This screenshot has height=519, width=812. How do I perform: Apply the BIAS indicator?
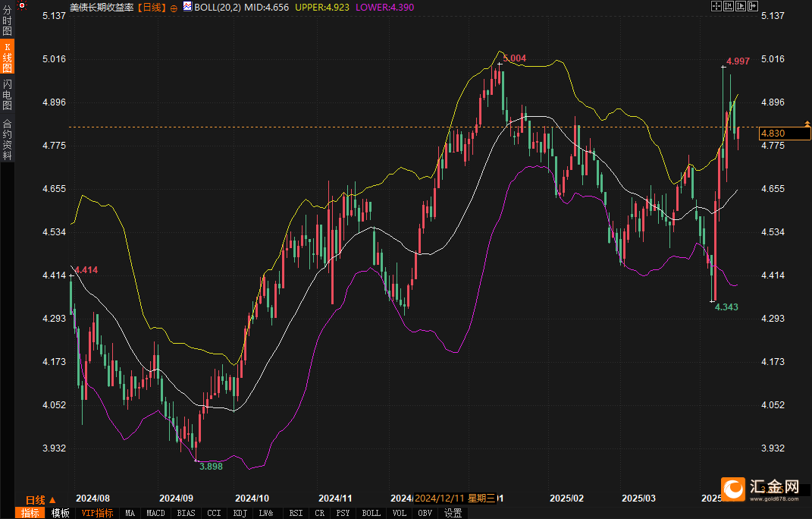point(186,513)
